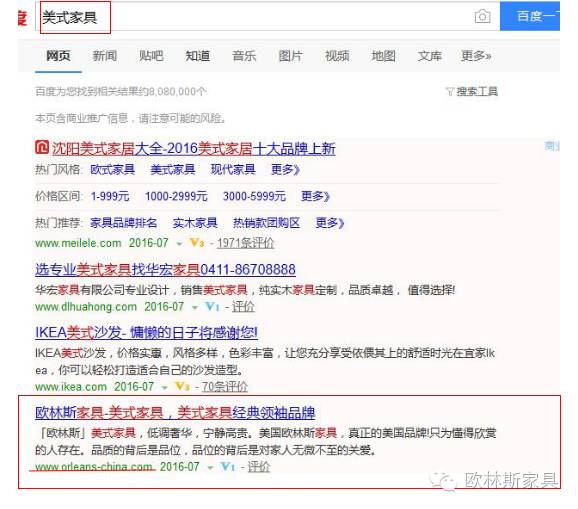Image resolution: width=578 pixels, height=509 pixels.
Task: Open the 搜索工具 filter
Action: 472,91
